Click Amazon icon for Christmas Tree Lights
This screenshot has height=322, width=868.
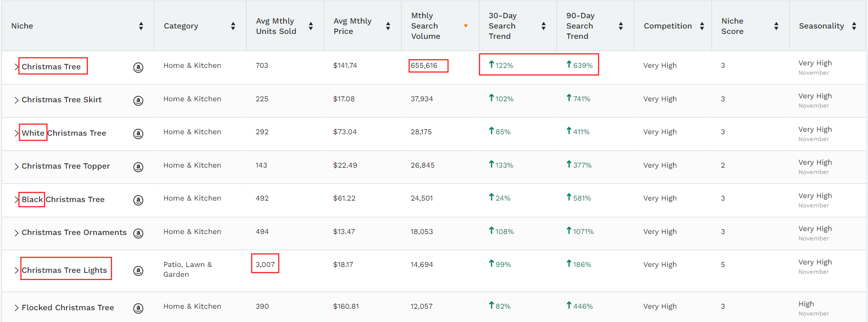138,271
